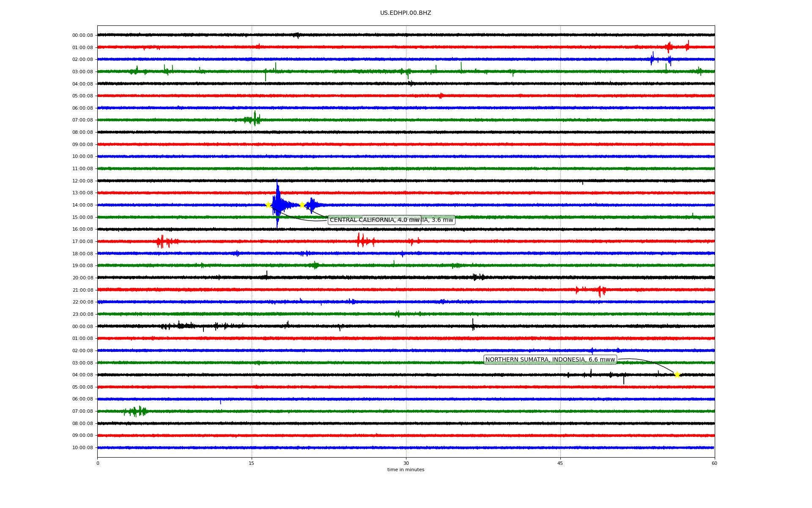Click the green waveform burst on 07:00:08 trace near minute 15
Screen dimensions: 812x508
pyautogui.click(x=254, y=119)
